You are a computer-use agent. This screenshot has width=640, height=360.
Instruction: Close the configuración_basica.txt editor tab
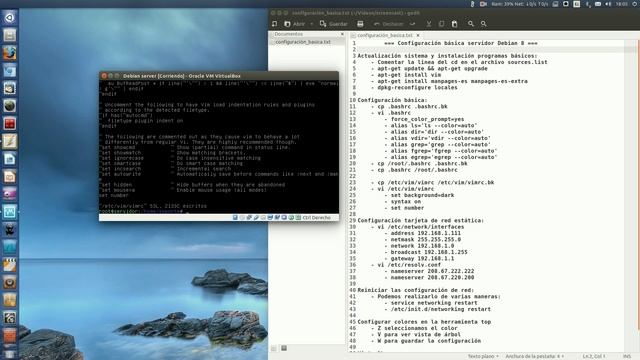(x=418, y=36)
